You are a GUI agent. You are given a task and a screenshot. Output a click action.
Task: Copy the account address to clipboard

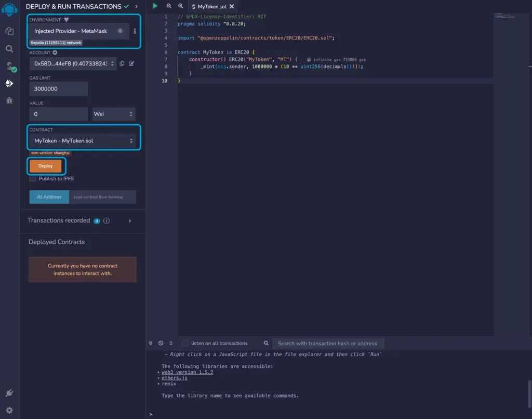122,63
